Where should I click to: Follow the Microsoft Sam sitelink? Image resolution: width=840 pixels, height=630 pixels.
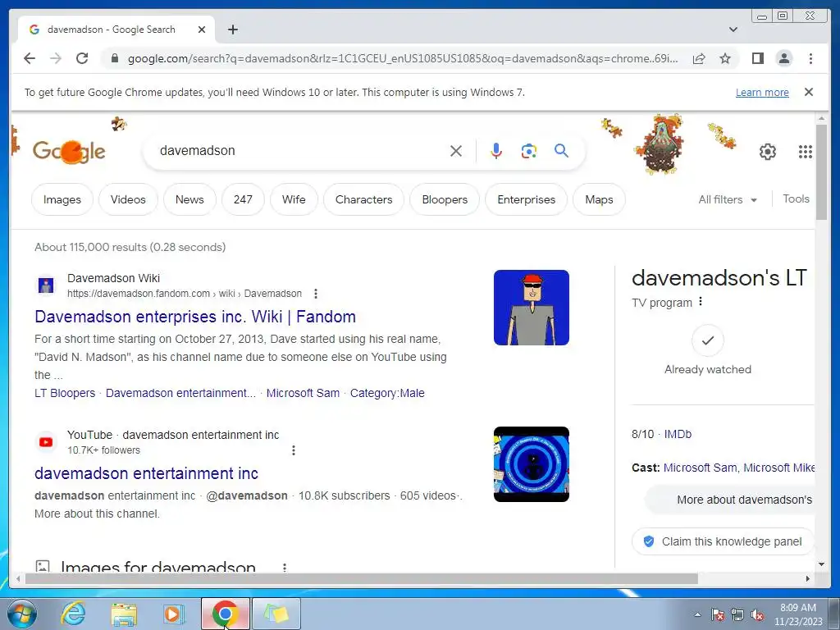303,393
